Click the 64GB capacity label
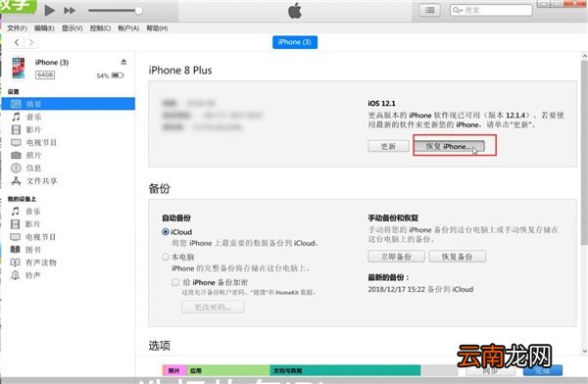The image size is (588, 384). (45, 75)
